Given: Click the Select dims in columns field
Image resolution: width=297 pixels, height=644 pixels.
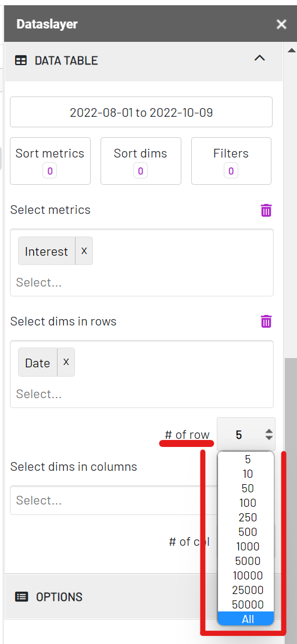Looking at the screenshot, I should [x=114, y=500].
